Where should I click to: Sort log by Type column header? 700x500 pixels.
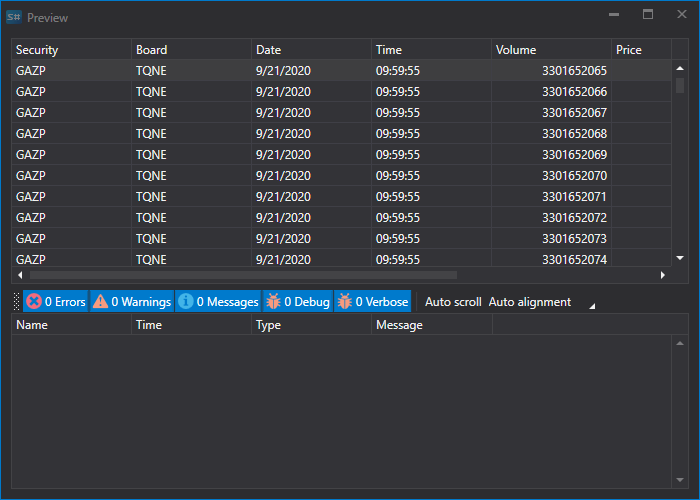pos(312,325)
